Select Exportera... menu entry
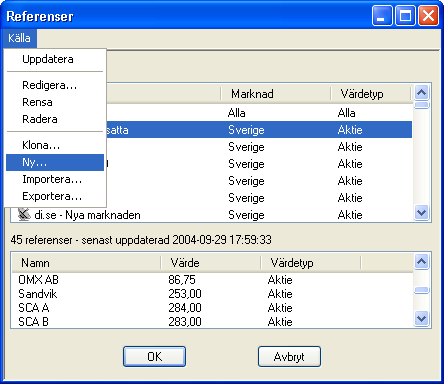This screenshot has width=444, height=384. coord(55,196)
